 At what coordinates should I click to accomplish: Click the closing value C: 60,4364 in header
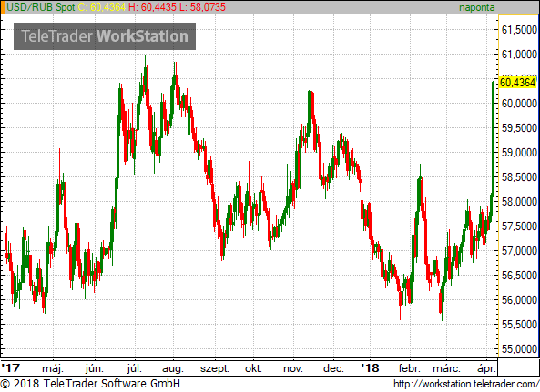(102, 7)
